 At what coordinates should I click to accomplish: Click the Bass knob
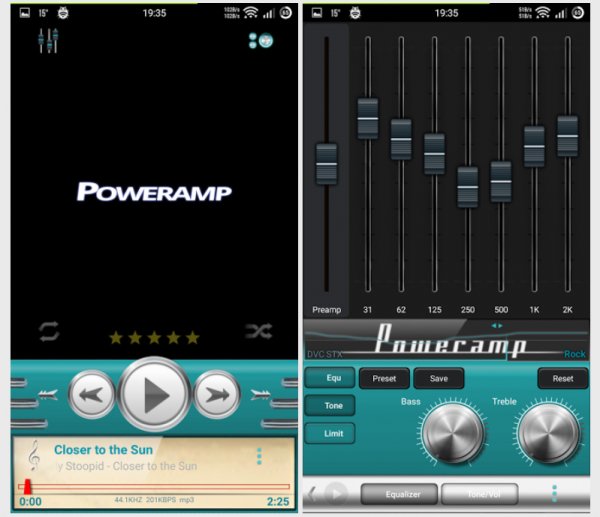pos(453,433)
